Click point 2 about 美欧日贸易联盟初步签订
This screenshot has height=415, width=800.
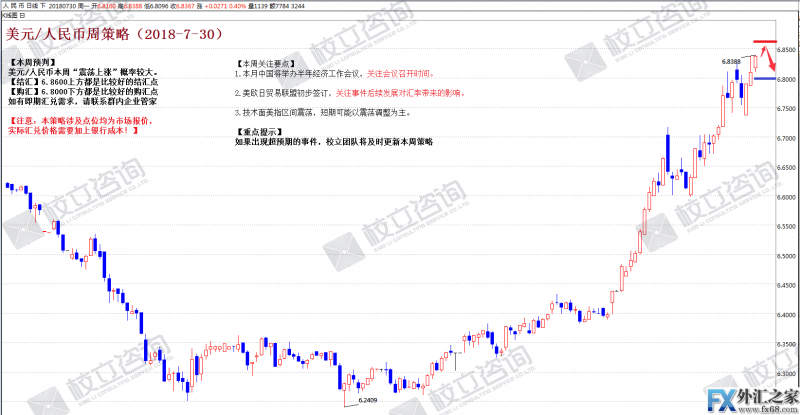tap(351, 93)
